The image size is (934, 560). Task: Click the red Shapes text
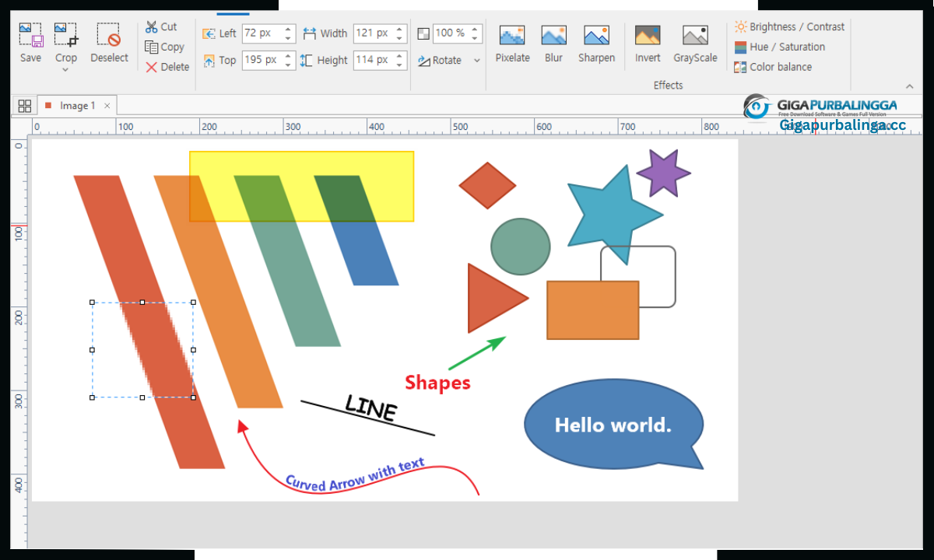[x=437, y=383]
